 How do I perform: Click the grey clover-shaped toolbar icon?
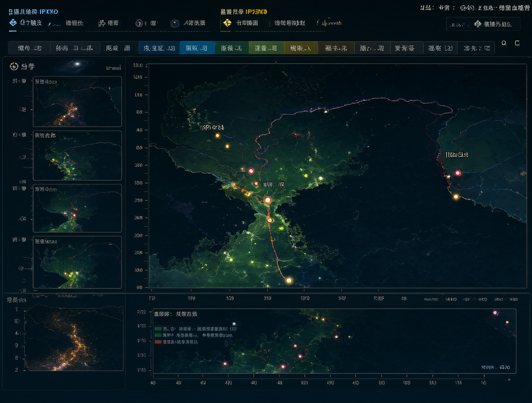coord(102,23)
